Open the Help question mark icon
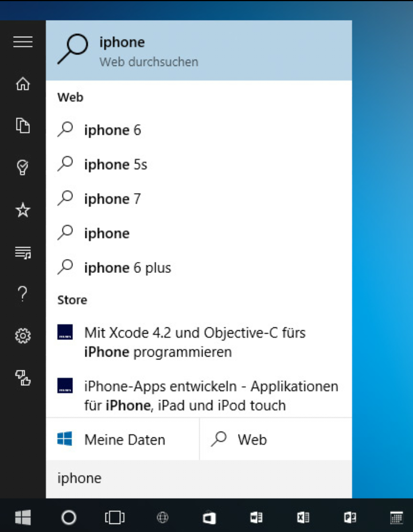 (23, 294)
